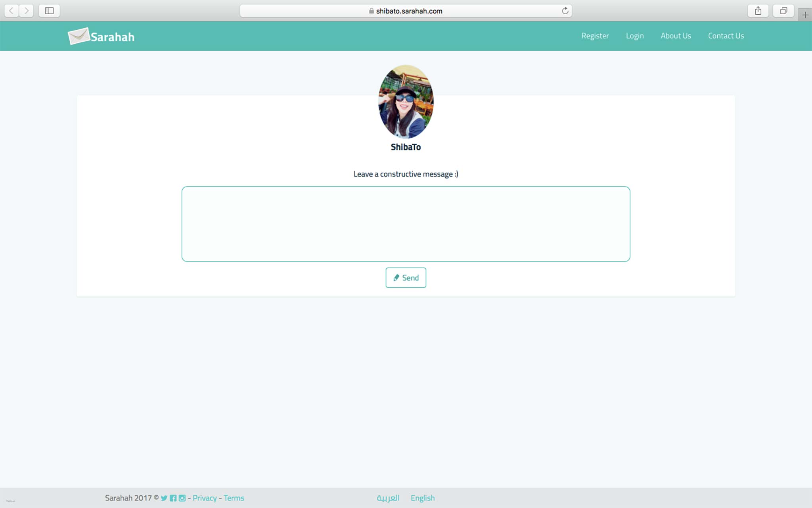This screenshot has width=812, height=508.
Task: Open the Safari share menu
Action: tap(758, 11)
